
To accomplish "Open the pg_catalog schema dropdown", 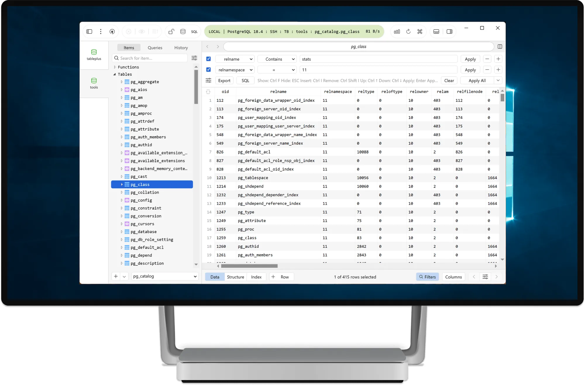I will (165, 276).
